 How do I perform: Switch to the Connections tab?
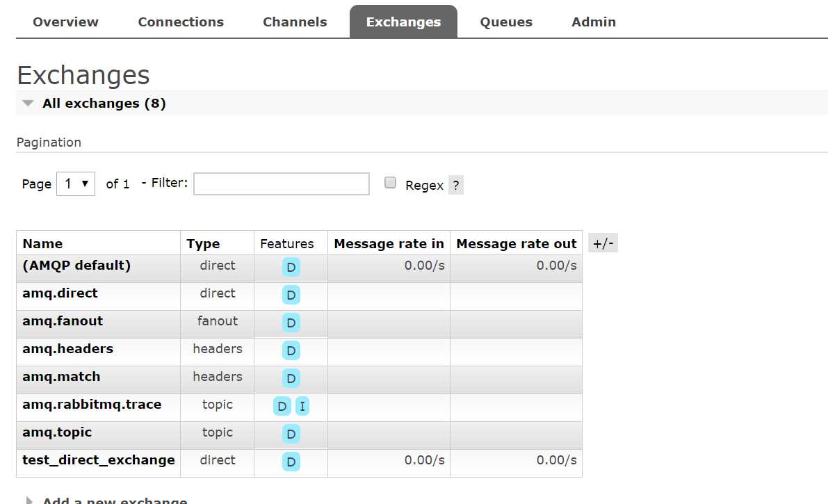[181, 22]
